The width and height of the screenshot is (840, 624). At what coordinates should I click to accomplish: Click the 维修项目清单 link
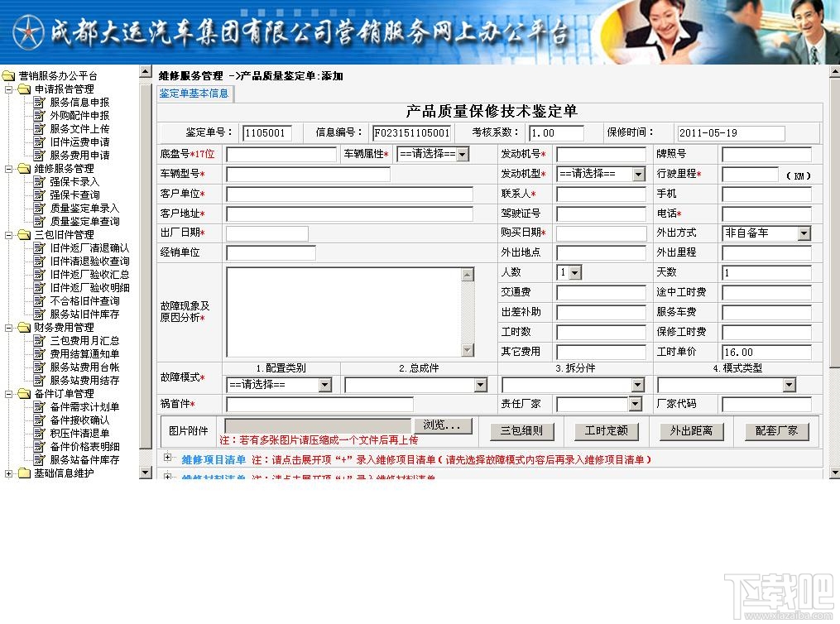(214, 459)
